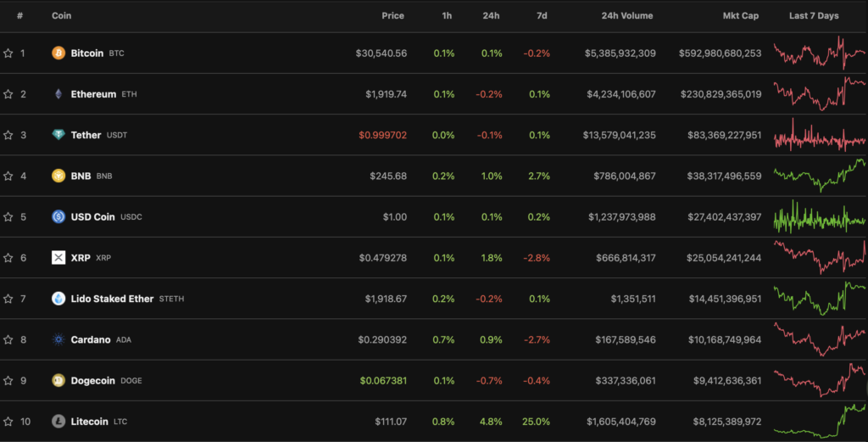Viewport: 868px width, 442px height.
Task: Click the Litecoin logo icon
Action: (58, 422)
